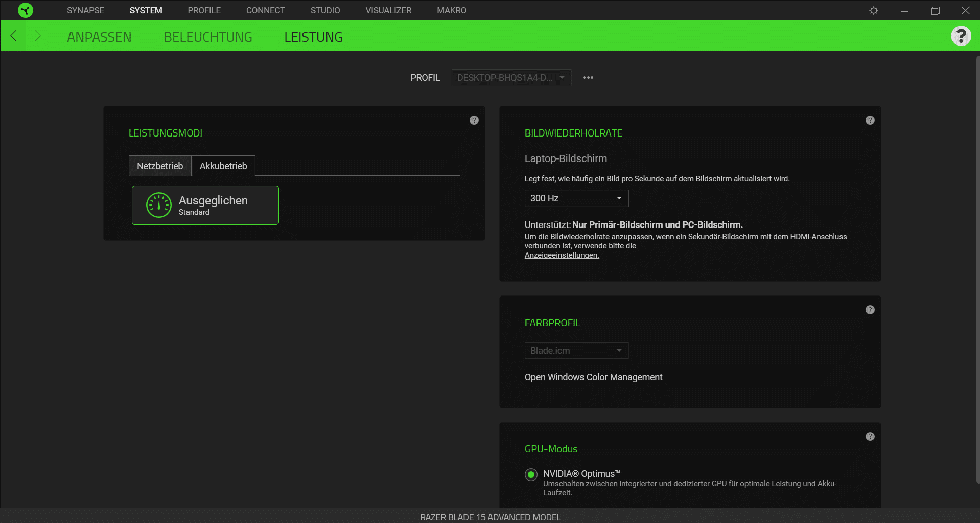Open Leistungsmodi help tooltip icon
Image resolution: width=980 pixels, height=523 pixels.
tap(474, 120)
